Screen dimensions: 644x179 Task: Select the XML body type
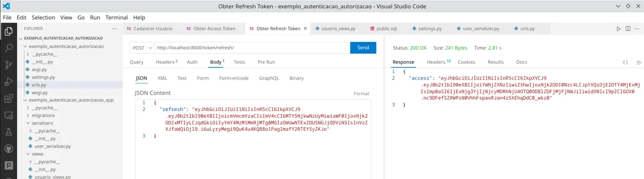pyautogui.click(x=162, y=78)
